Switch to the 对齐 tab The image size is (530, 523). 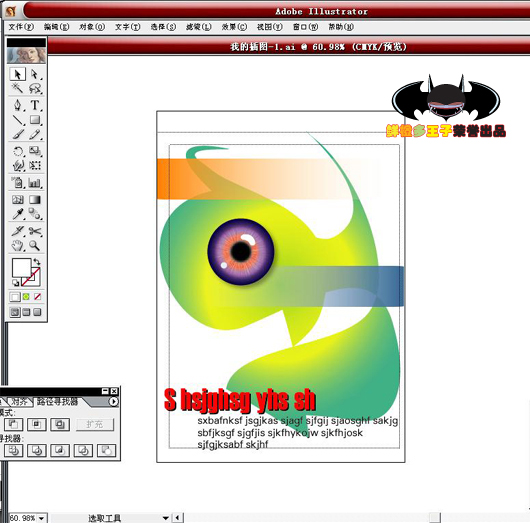click(x=19, y=401)
